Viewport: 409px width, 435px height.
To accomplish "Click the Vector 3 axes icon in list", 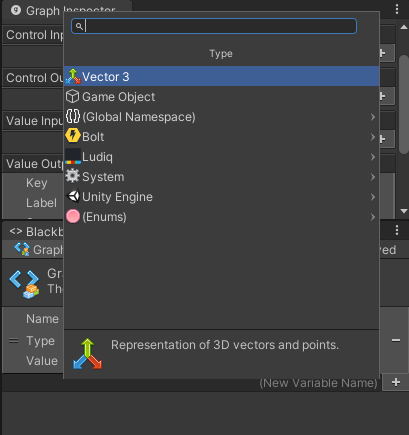I will [73, 76].
